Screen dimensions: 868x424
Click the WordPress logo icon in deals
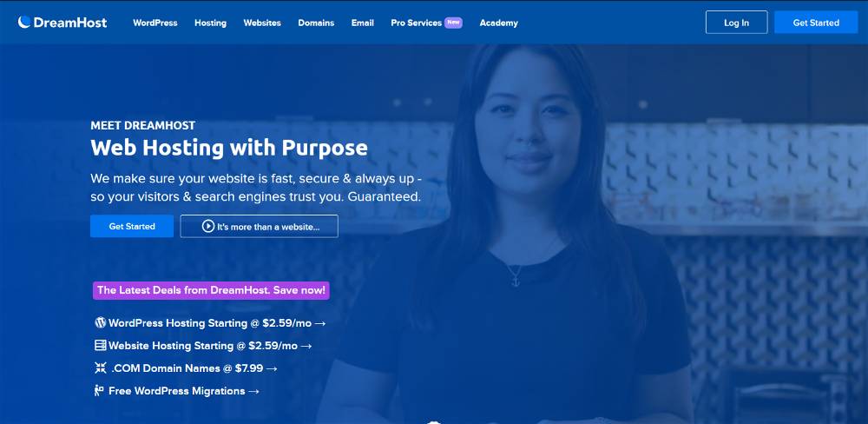(100, 322)
